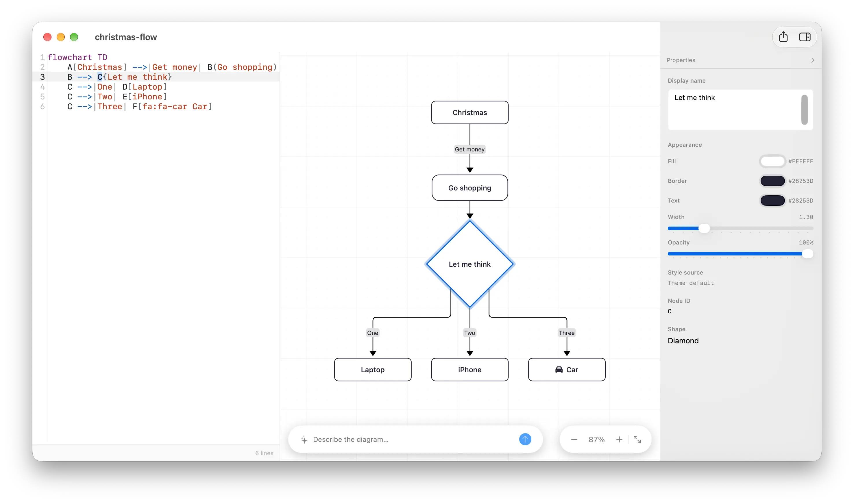Image resolution: width=854 pixels, height=504 pixels.
Task: Select the iPhone node
Action: coord(469,370)
